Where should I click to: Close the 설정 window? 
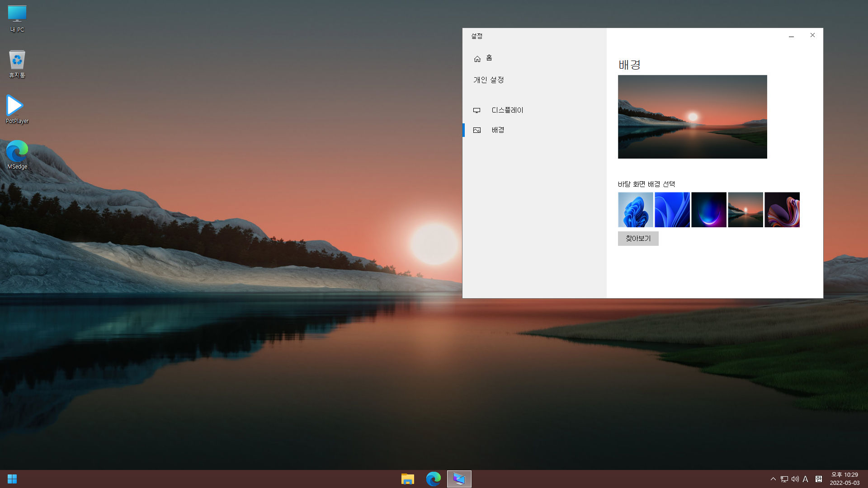point(812,36)
